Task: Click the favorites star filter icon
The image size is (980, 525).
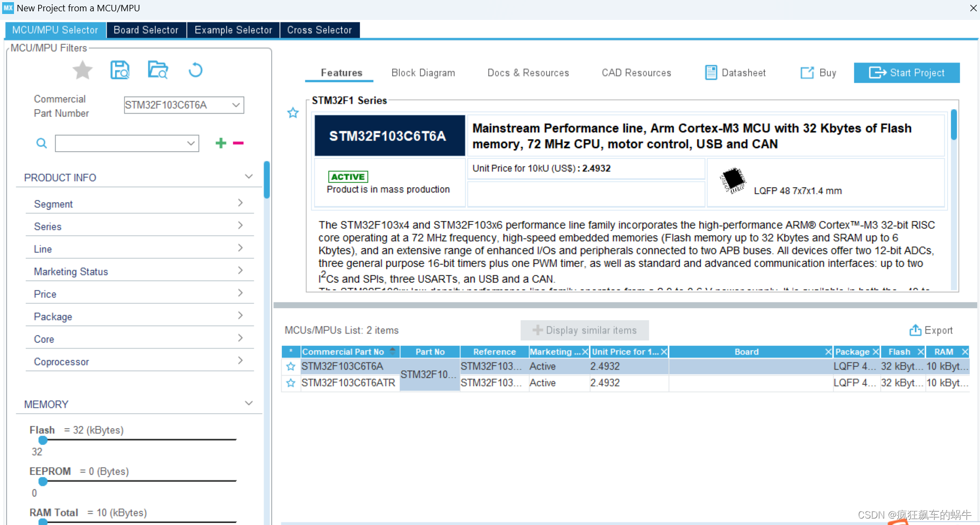Action: (82, 70)
